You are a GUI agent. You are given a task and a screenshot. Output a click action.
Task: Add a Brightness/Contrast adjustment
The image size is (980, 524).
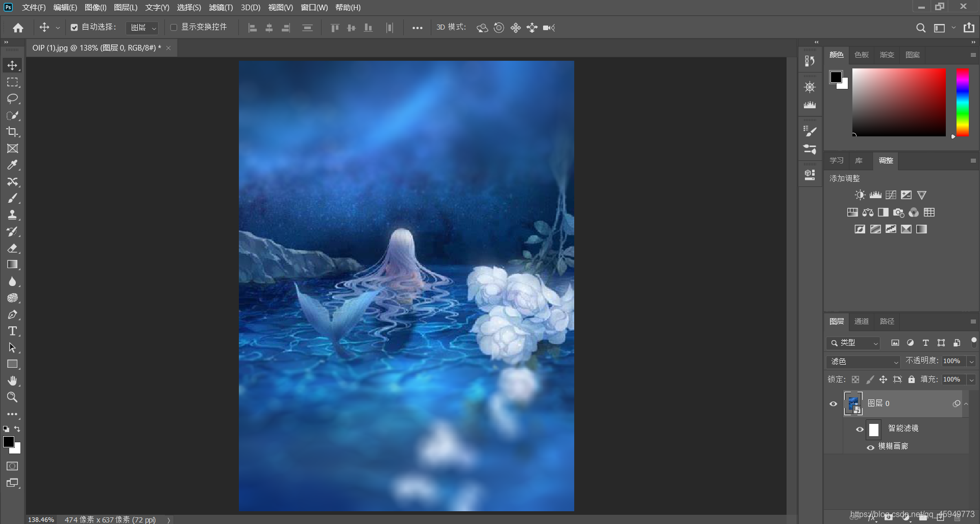[860, 195]
